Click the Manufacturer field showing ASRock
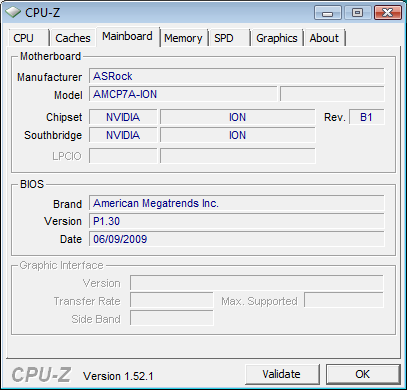This screenshot has width=407, height=390. (237, 76)
